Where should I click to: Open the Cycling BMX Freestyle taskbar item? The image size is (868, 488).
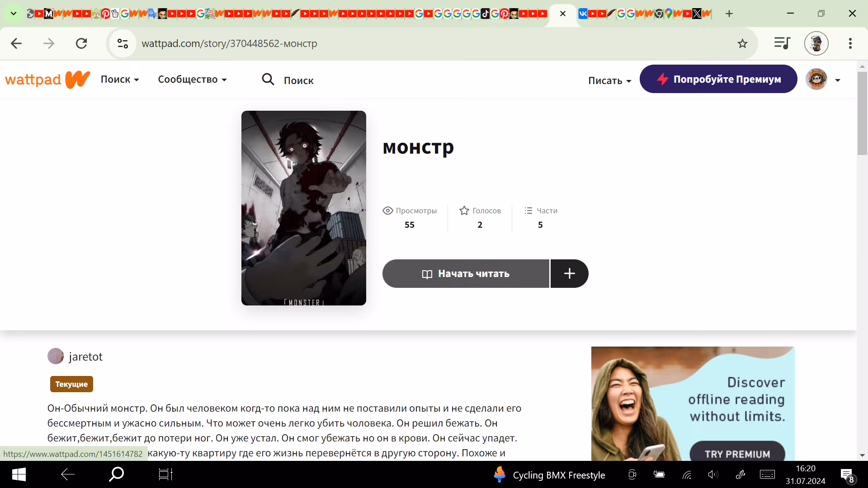(549, 475)
